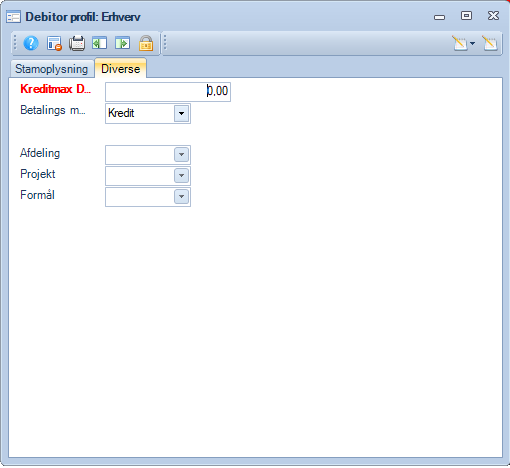Viewport: 510px width, 468px height.
Task: Open the Formål dropdown arrow
Action: click(182, 197)
